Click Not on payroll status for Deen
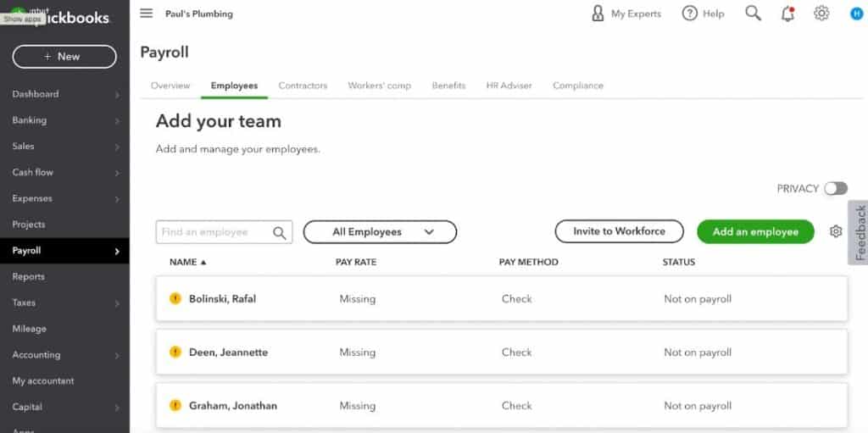This screenshot has height=433, width=868. [698, 353]
